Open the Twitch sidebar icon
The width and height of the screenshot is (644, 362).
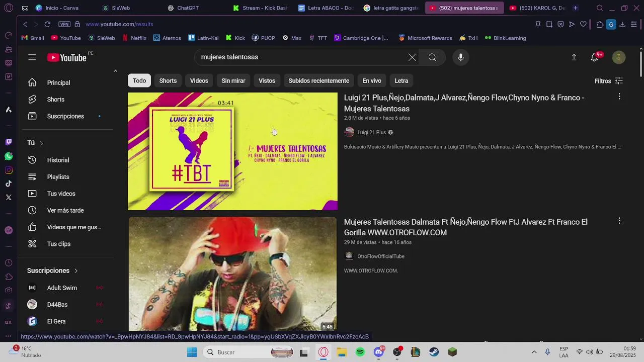(9, 142)
